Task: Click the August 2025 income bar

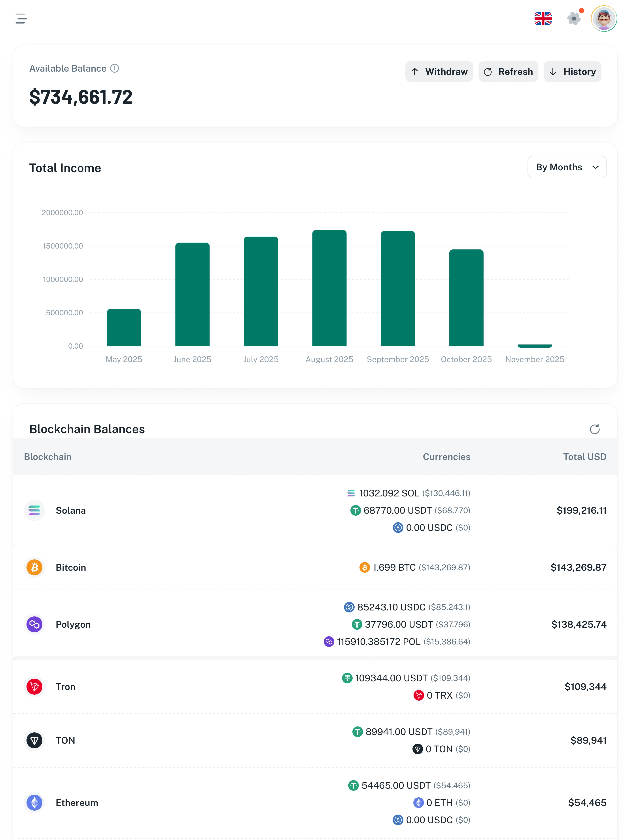Action: (x=329, y=288)
